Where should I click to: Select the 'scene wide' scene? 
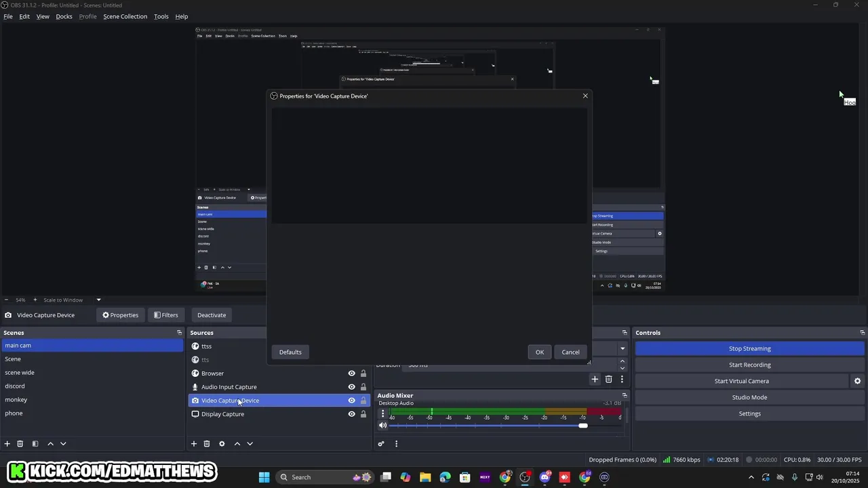[x=92, y=372]
